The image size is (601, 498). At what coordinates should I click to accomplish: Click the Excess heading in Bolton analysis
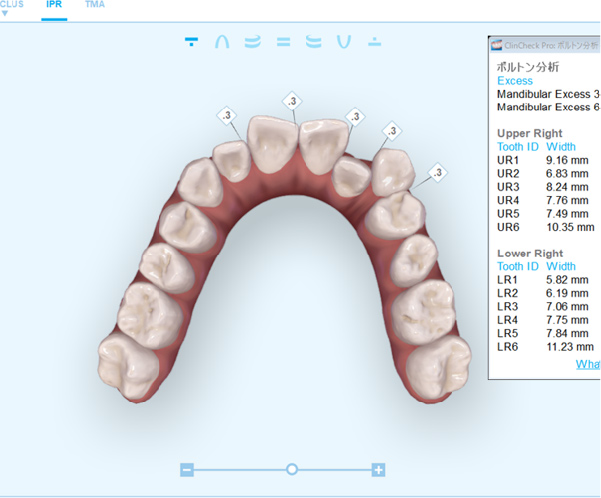[x=515, y=81]
